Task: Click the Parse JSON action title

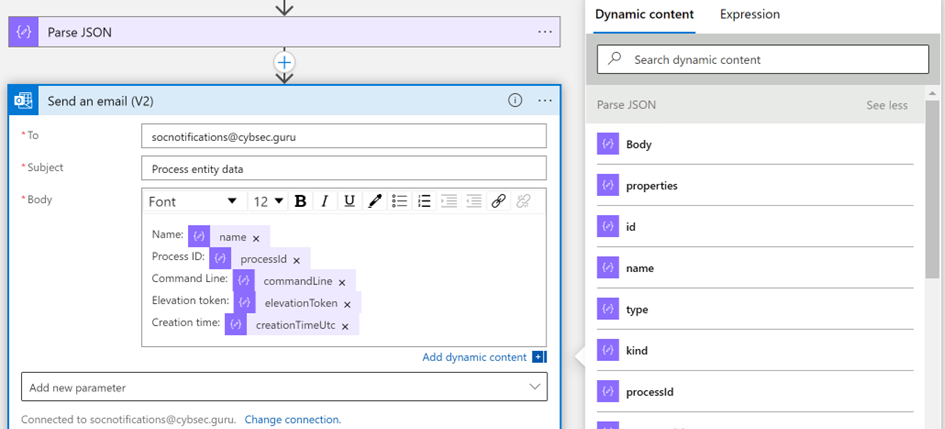Action: 80,33
